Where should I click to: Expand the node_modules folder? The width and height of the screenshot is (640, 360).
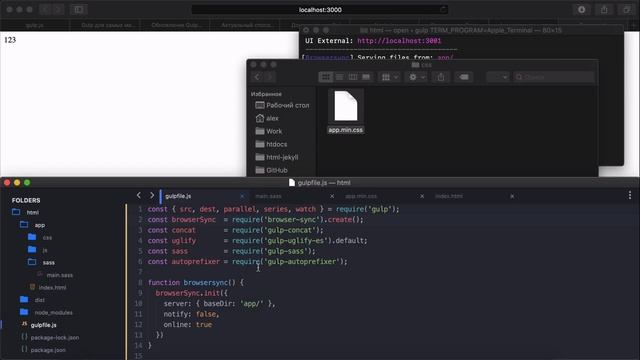pos(24,312)
